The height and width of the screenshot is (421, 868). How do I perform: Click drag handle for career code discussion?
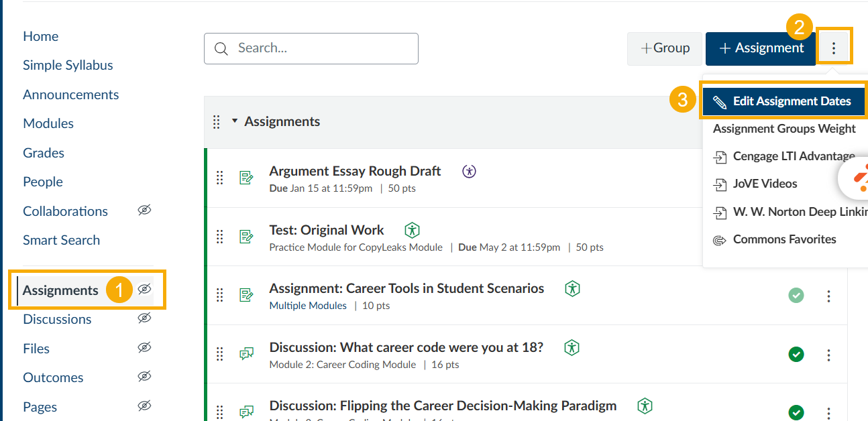tap(219, 354)
